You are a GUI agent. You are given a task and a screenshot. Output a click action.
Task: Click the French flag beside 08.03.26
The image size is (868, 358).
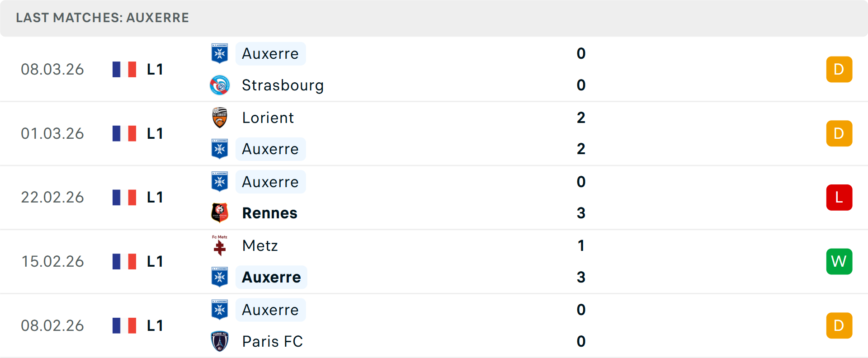124,69
